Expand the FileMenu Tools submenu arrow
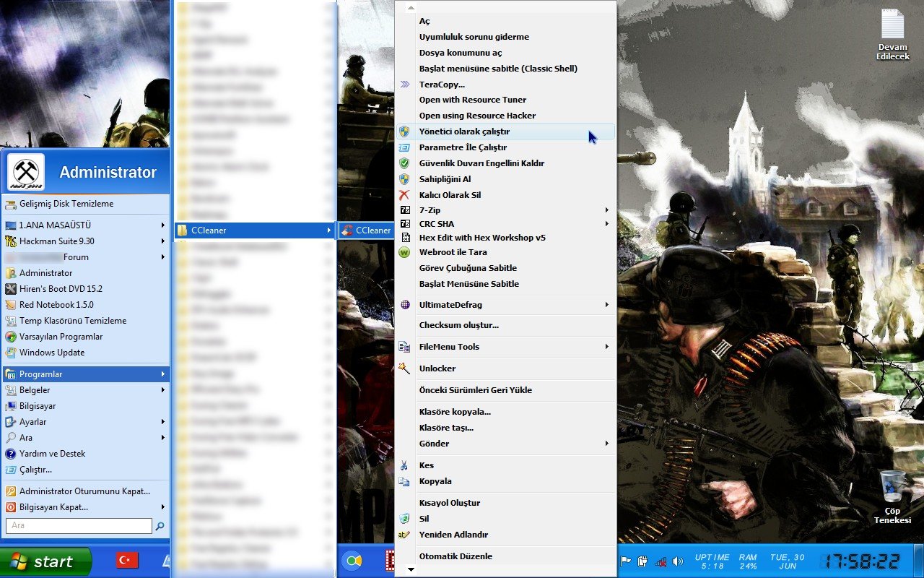This screenshot has height=578, width=924. [x=607, y=347]
